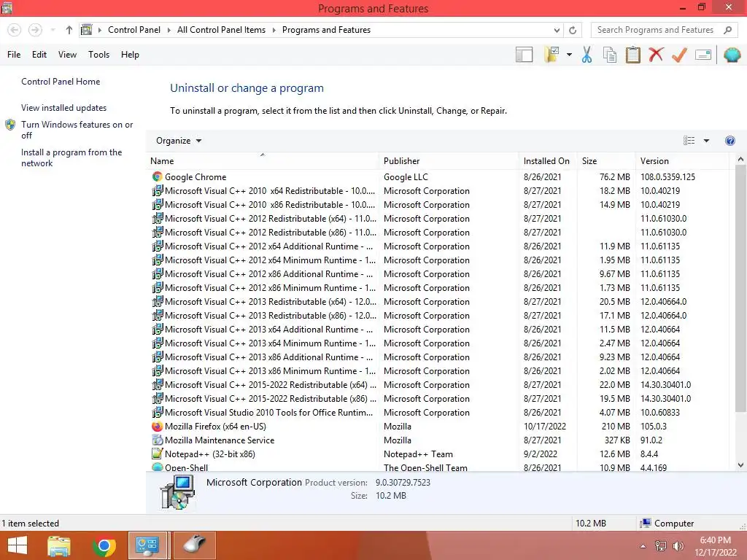Click the Notepad++ icon in program list
This screenshot has width=747, height=560.
[158, 454]
